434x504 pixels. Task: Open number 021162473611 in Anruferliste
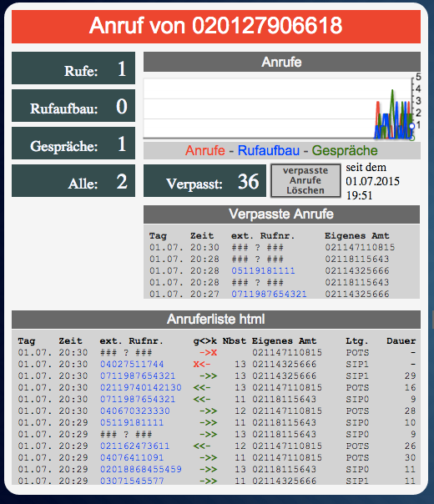pos(134,446)
